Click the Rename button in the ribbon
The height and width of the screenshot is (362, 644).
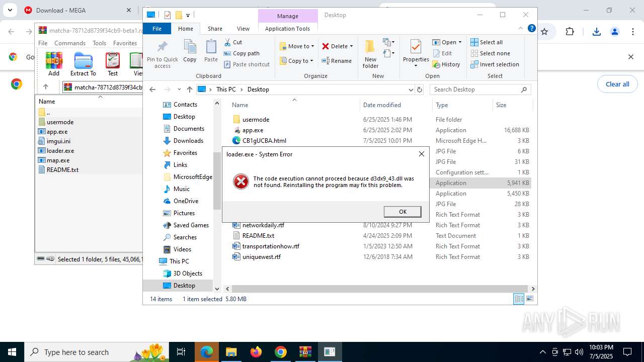click(337, 61)
